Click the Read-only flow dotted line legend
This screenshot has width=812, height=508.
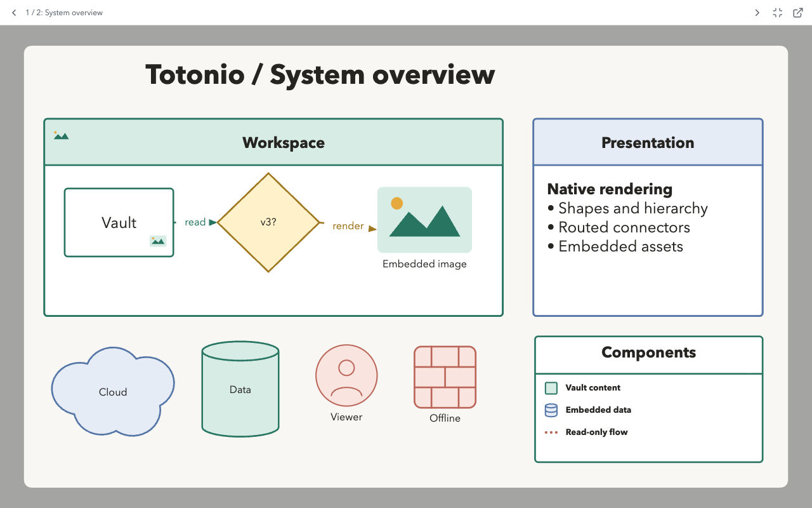point(551,432)
